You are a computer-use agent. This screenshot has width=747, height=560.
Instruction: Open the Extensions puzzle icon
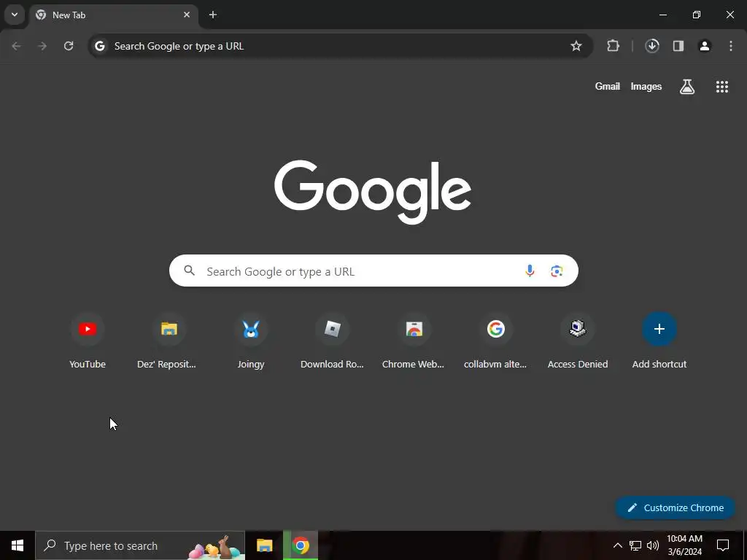pyautogui.click(x=613, y=46)
